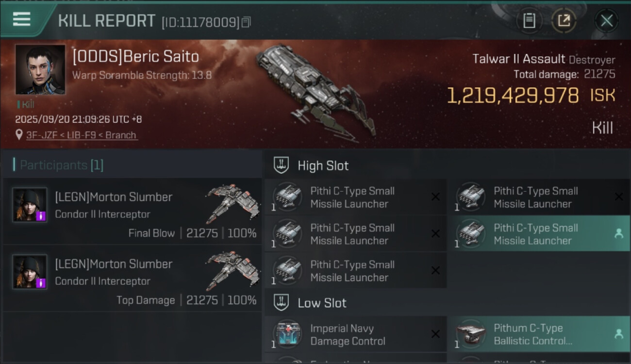631x364 pixels.
Task: Open Beric Saito's character portrait
Action: (40, 70)
